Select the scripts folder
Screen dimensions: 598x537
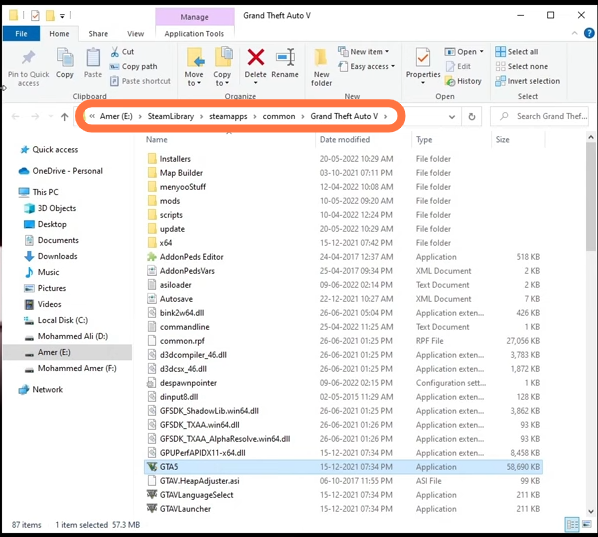coord(171,215)
